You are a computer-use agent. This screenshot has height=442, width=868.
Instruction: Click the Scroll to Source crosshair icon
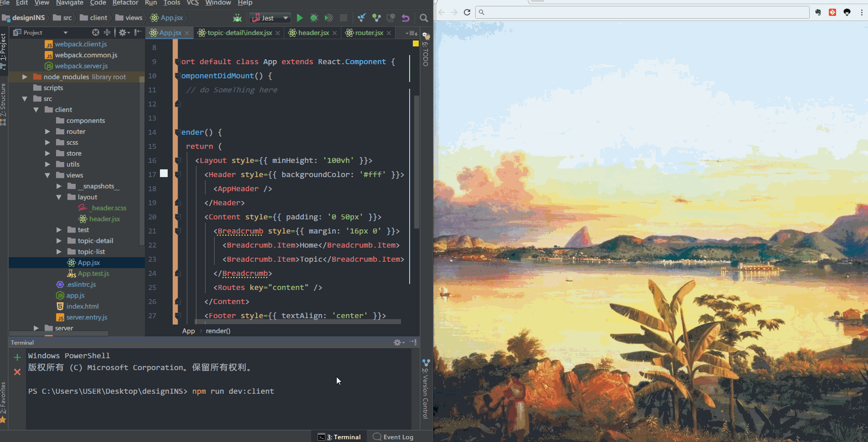95,32
